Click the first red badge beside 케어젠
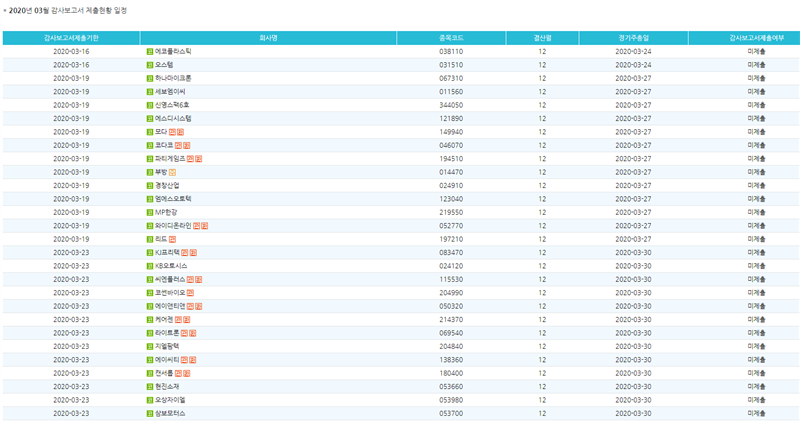 [x=178, y=320]
